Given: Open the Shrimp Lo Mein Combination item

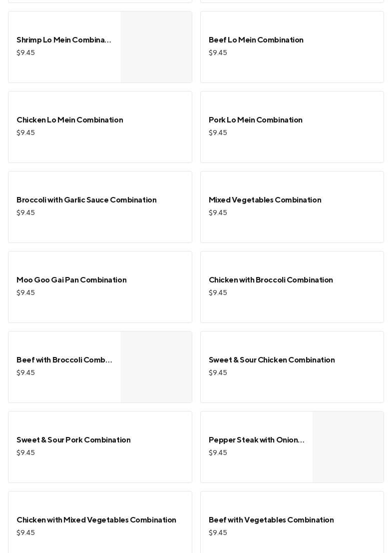Looking at the screenshot, I should point(64,40).
